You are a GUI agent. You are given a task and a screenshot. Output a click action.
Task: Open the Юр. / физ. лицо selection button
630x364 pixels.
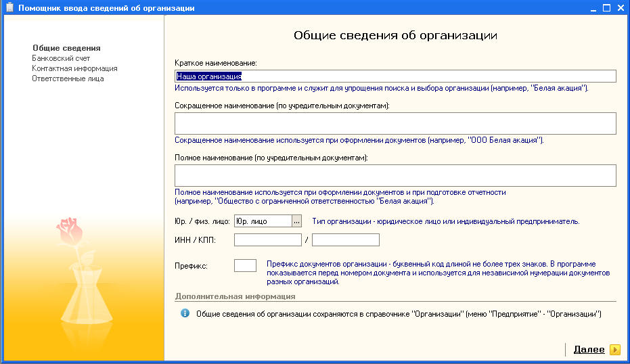[296, 221]
